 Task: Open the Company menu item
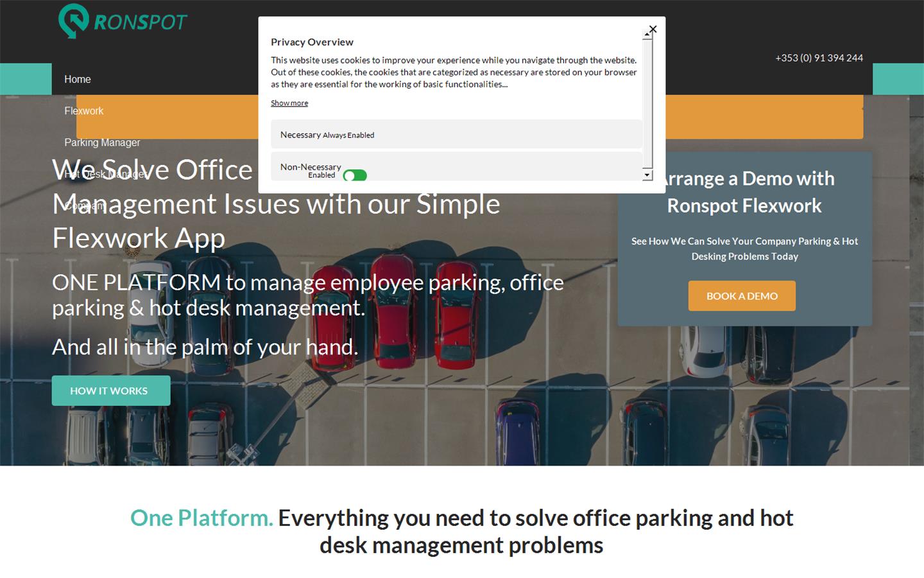coord(83,206)
